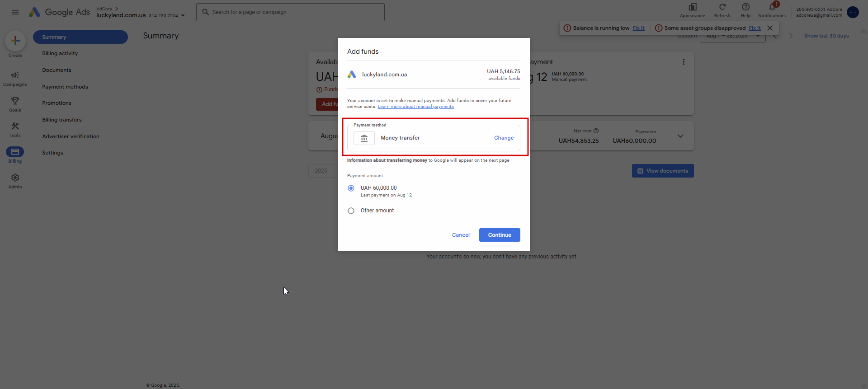Viewport: 868px width, 389px height.
Task: Expand the August summary row chevron
Action: [680, 136]
